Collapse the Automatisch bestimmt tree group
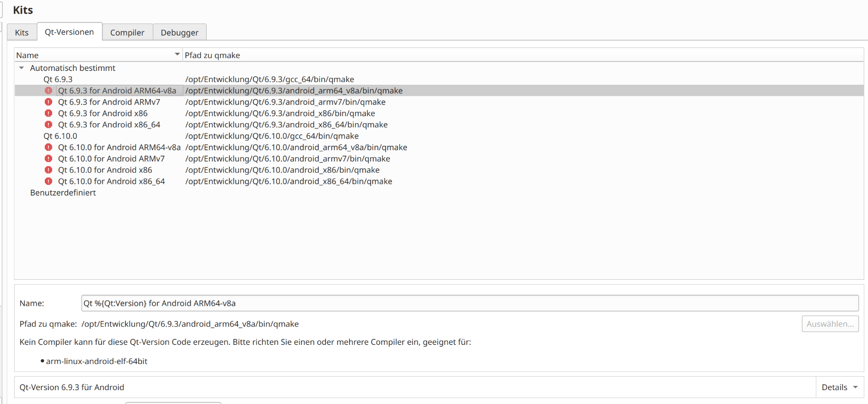The height and width of the screenshot is (404, 868). pyautogui.click(x=21, y=68)
